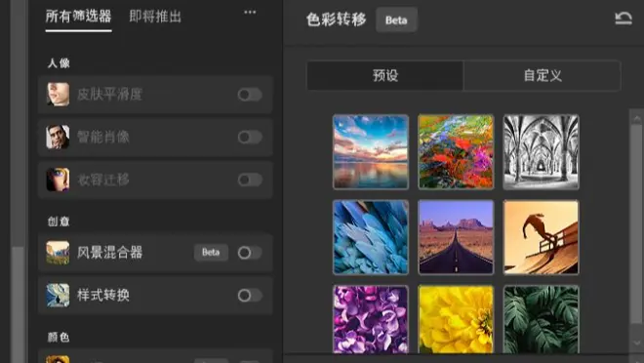Image resolution: width=644 pixels, height=363 pixels.
Task: Choose the green tropical leaves preset
Action: coord(541,319)
